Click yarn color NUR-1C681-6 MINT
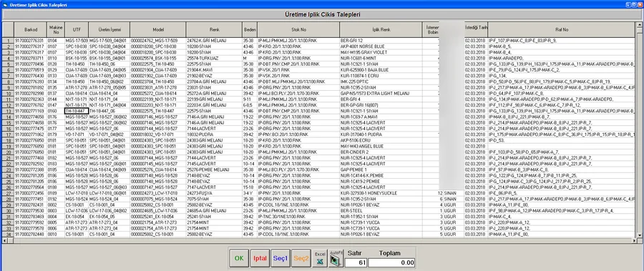Viewport: 644px width, 271px height. coord(381,59)
